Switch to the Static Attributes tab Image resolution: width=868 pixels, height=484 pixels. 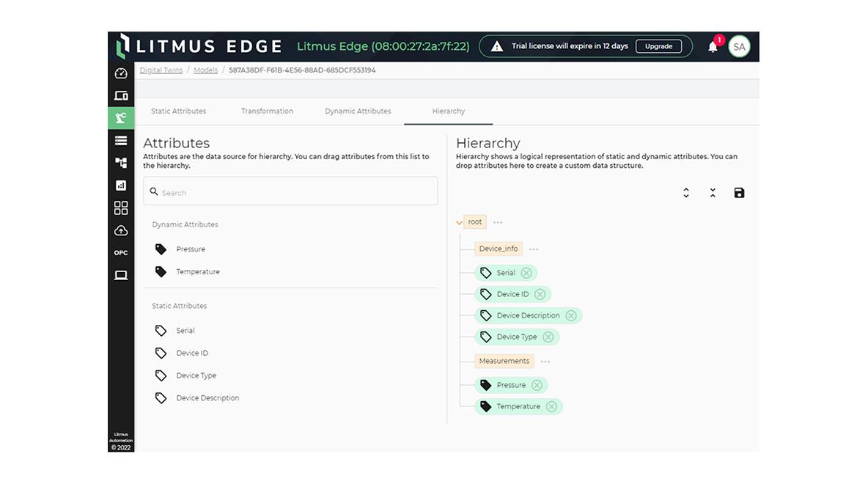pos(178,111)
